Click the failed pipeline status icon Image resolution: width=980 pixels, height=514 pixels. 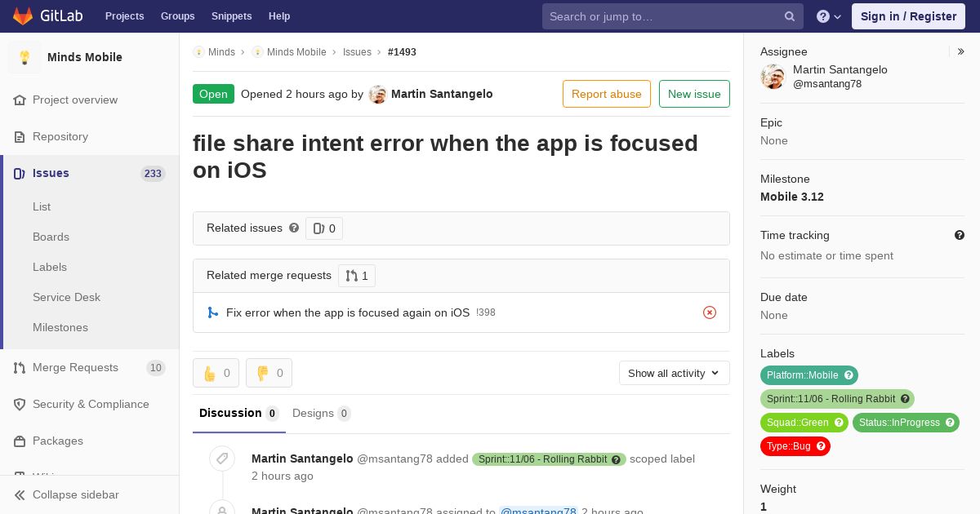(710, 312)
